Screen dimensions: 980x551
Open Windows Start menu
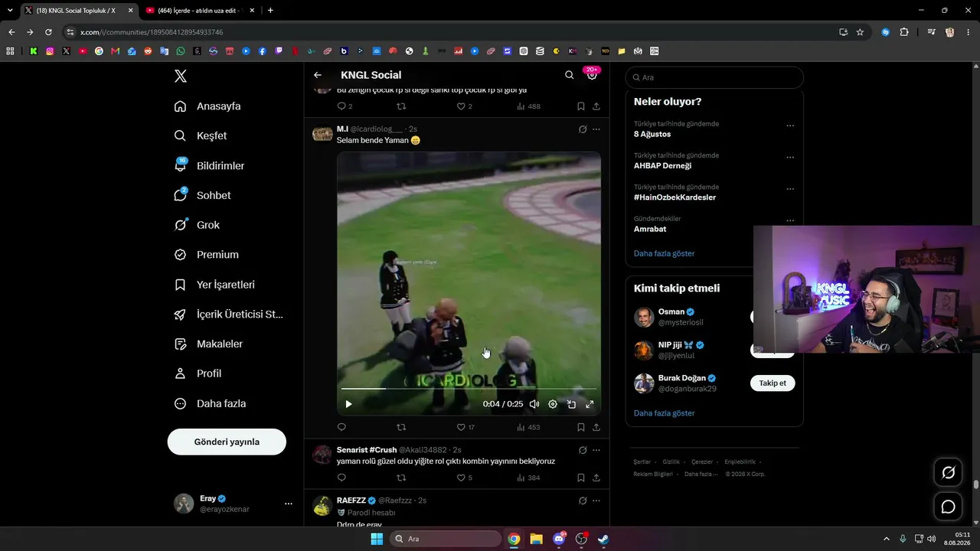point(377,539)
